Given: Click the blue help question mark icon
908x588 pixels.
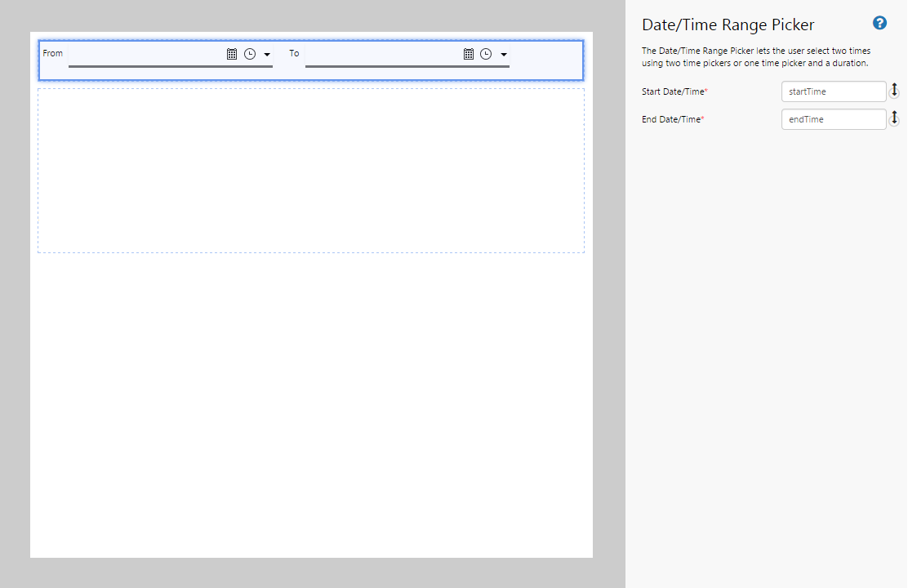Looking at the screenshot, I should pyautogui.click(x=879, y=23).
